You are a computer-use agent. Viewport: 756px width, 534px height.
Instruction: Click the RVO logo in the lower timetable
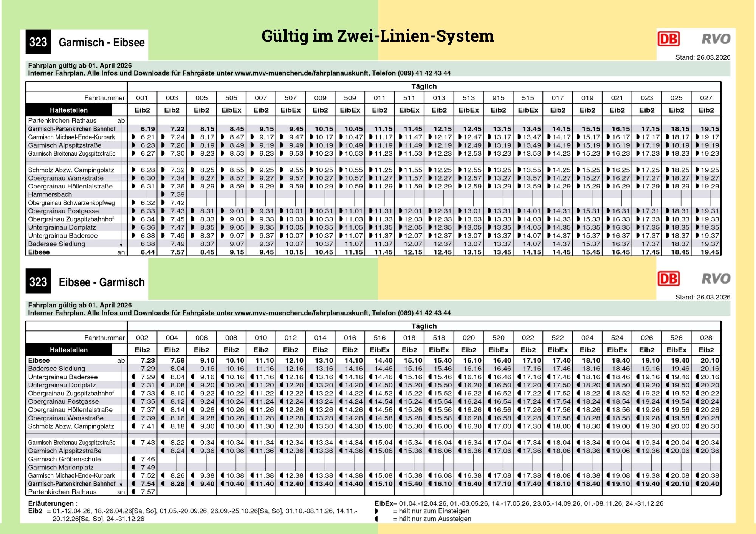point(716,279)
